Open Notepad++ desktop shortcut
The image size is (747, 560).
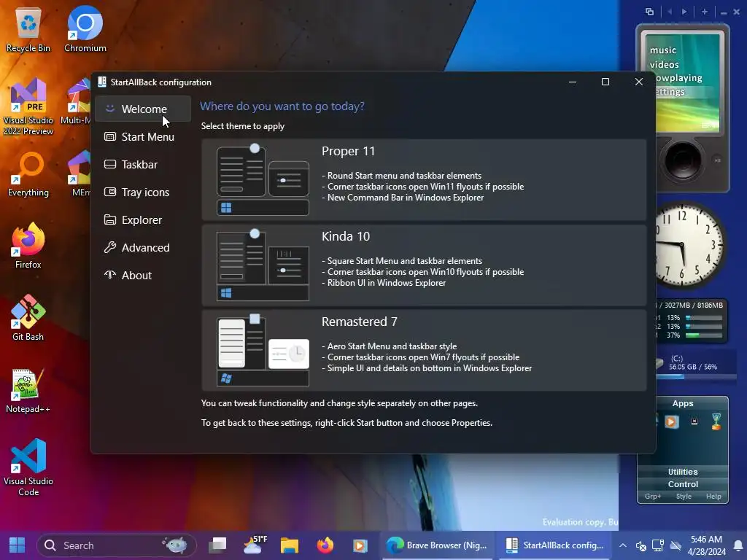28,391
